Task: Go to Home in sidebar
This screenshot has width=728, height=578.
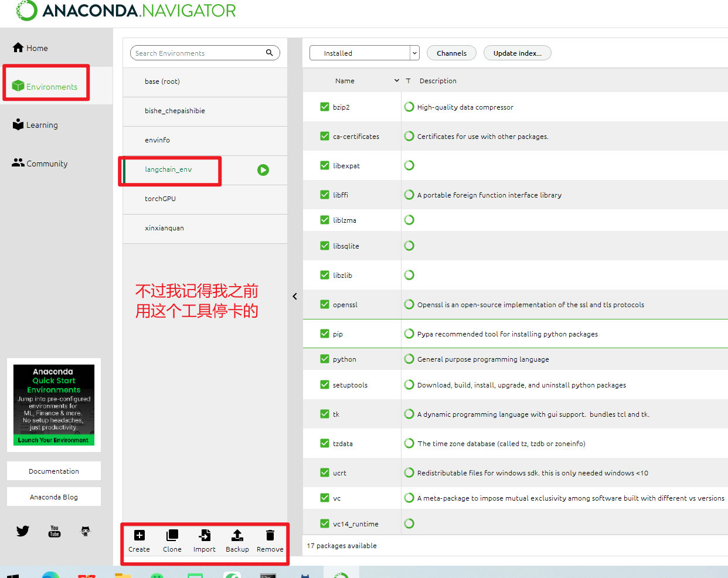Action: click(x=30, y=48)
